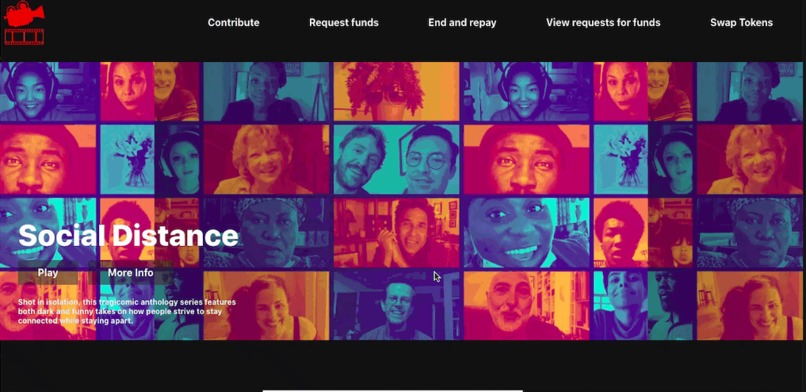
Task: Open More Info for Social Distance
Action: 131,273
